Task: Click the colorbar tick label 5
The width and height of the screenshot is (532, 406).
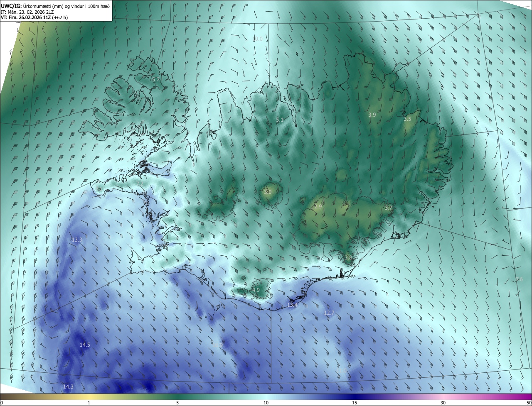Action: click(177, 403)
